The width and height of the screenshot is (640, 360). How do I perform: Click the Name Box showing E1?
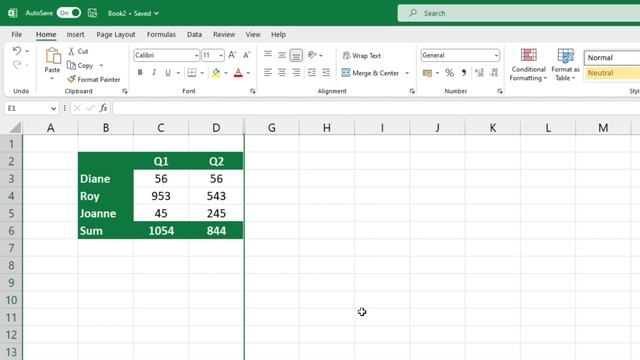31,108
